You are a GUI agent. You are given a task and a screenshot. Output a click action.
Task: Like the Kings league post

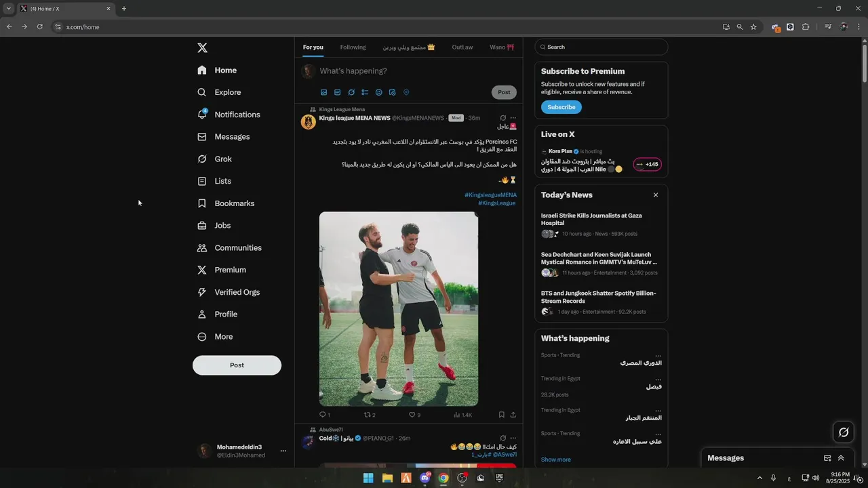[414, 415]
